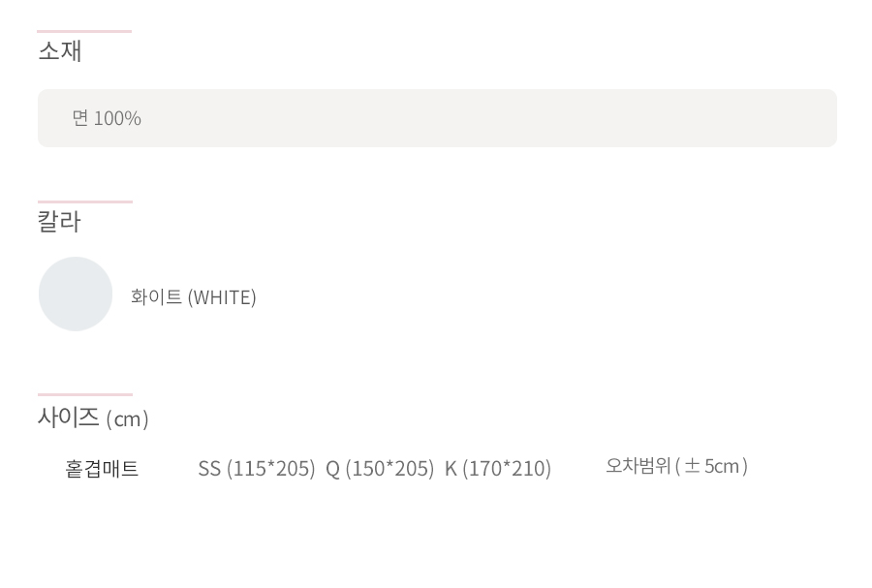Viewport: 872px width, 588px height.
Task: Click the 면 character in material box
Action: pyautogui.click(x=80, y=118)
